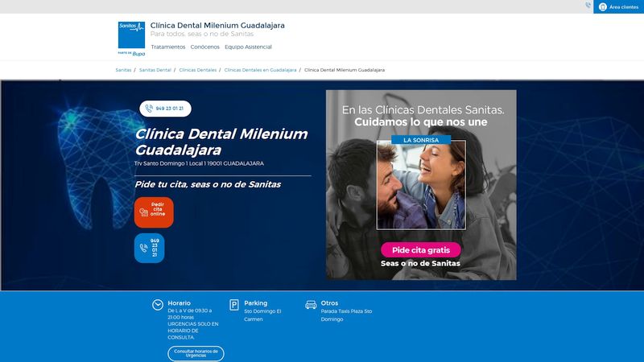Click Pide cita gratis banner button
The height and width of the screenshot is (362, 644).
click(420, 250)
